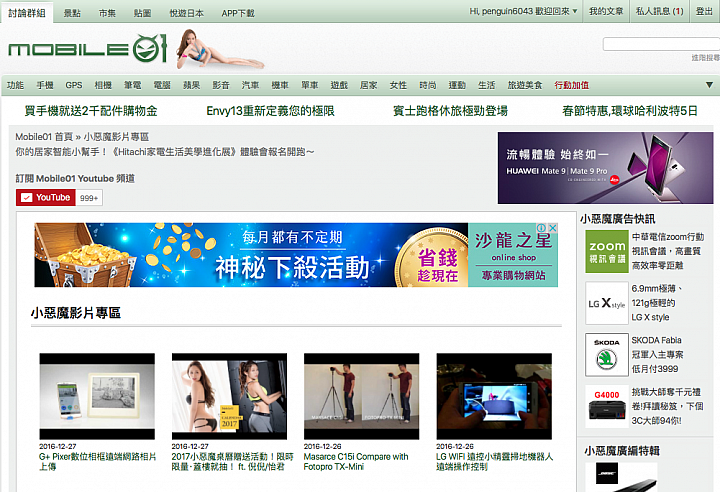
Task: Click 買手機就送2千配件購物金 promo link
Action: click(91, 111)
